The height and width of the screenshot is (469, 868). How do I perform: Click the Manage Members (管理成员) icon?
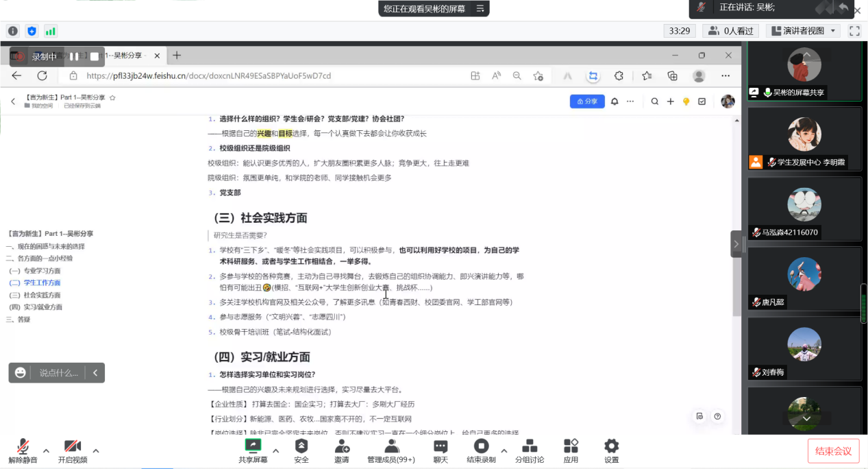[391, 446]
